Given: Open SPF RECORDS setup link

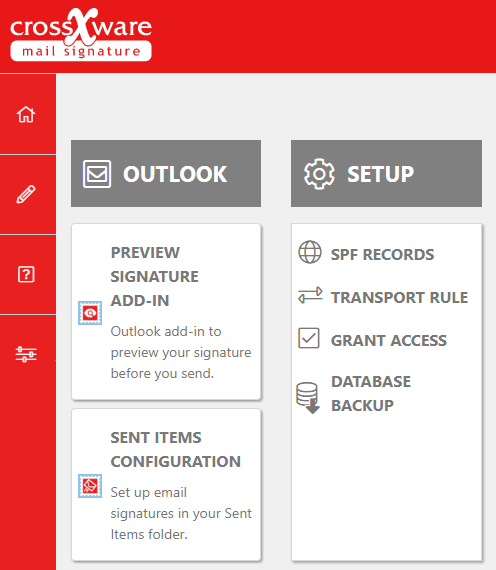Looking at the screenshot, I should pyautogui.click(x=382, y=254).
